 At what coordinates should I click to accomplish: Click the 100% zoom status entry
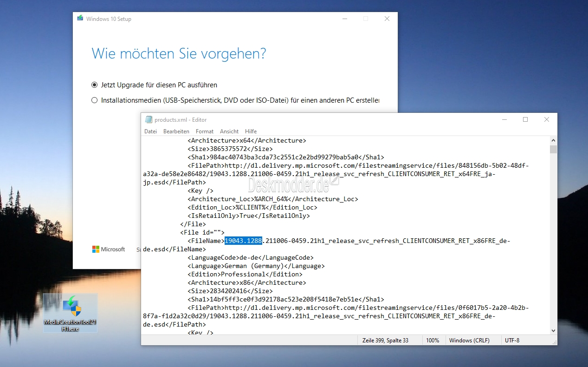(x=433, y=341)
